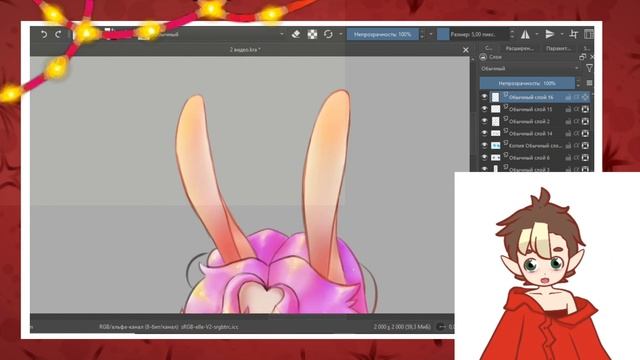This screenshot has height=360, width=640.
Task: Open the layer blending mode Обычный combo box
Action: [x=531, y=69]
